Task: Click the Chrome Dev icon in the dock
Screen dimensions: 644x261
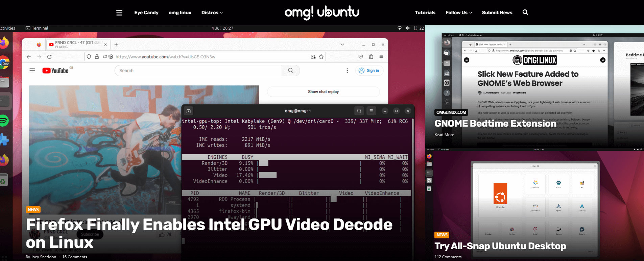Action: point(4,63)
